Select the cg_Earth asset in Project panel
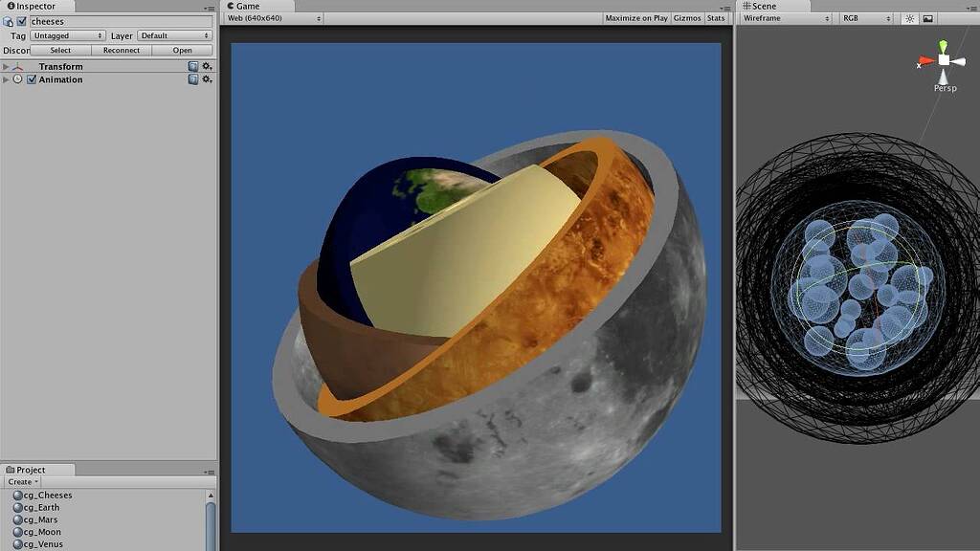This screenshot has width=980, height=551. [x=42, y=507]
